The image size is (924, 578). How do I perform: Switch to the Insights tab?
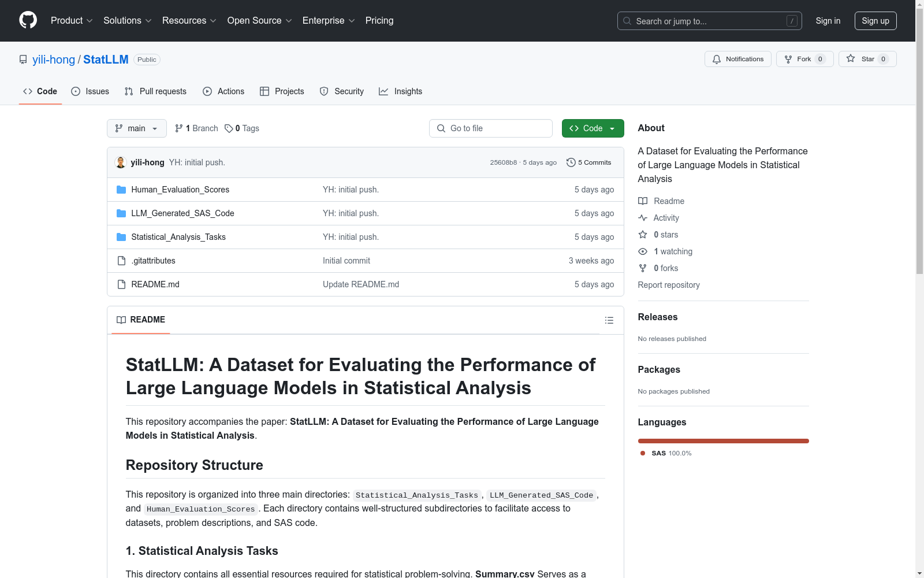tap(401, 91)
